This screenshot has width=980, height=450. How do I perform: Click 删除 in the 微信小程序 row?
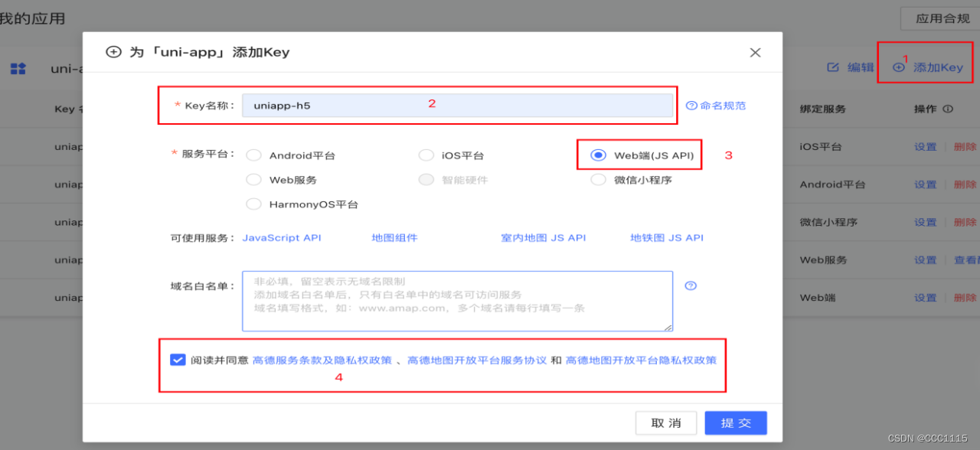coord(965,222)
